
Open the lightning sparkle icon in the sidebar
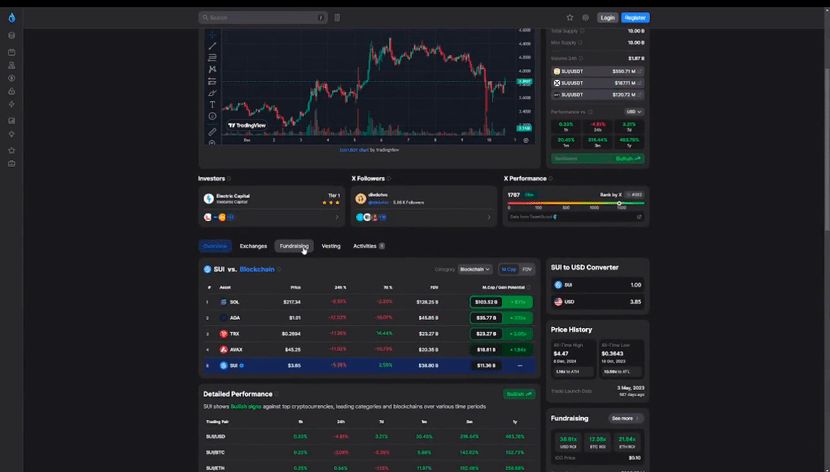[12, 104]
